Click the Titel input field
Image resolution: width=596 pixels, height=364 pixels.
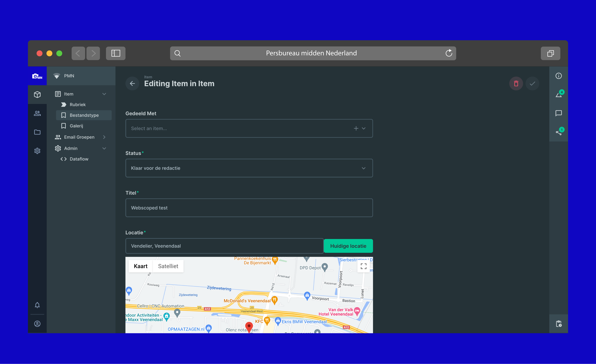[249, 208]
